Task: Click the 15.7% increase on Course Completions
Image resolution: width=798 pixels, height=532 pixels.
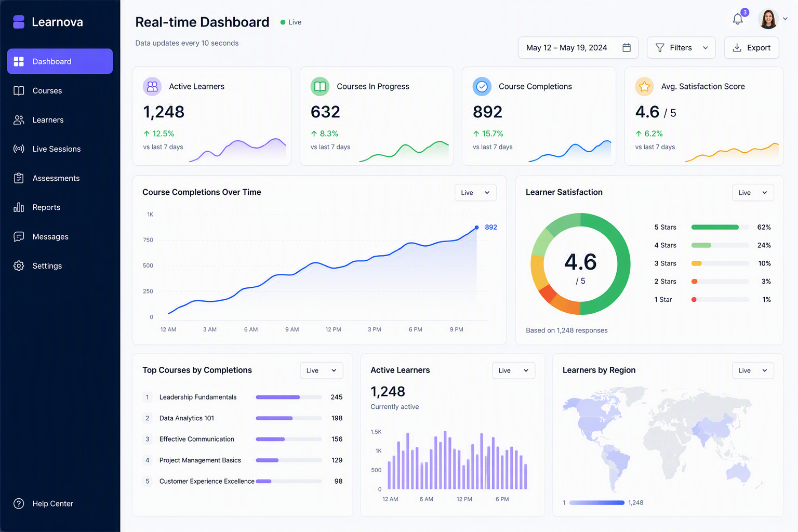Action: 488,134
